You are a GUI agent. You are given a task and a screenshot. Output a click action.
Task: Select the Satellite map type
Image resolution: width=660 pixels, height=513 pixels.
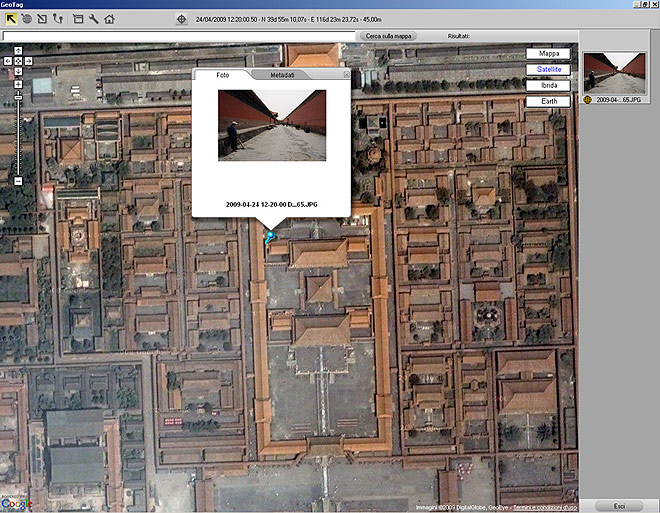(548, 69)
